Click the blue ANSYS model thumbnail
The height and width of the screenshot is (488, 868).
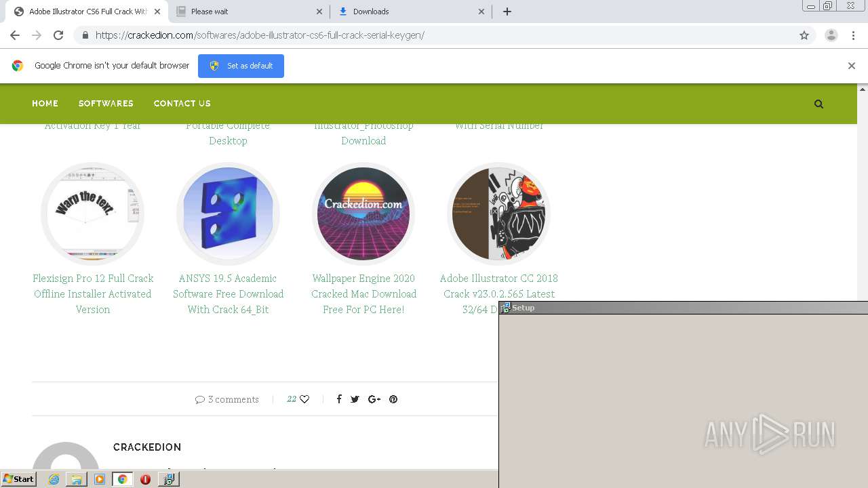[228, 213]
